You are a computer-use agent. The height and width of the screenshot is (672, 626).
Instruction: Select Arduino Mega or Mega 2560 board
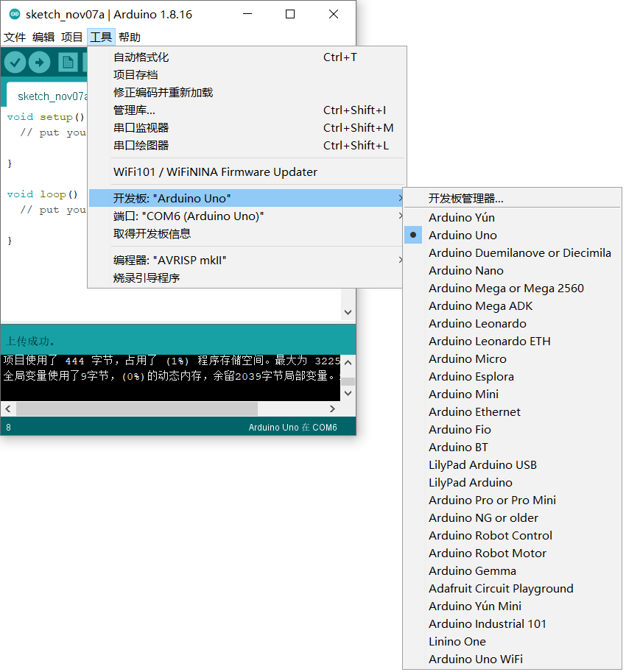click(513, 288)
